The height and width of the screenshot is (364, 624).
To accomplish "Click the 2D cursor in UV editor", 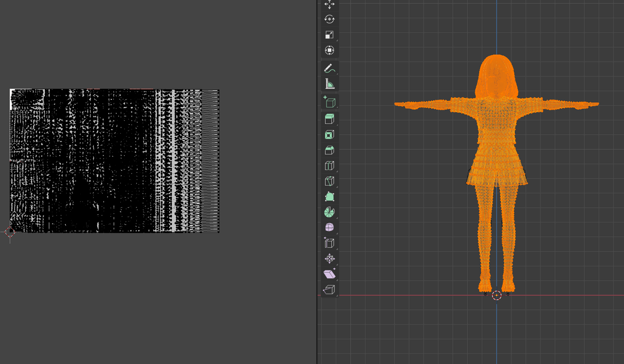I will [10, 233].
